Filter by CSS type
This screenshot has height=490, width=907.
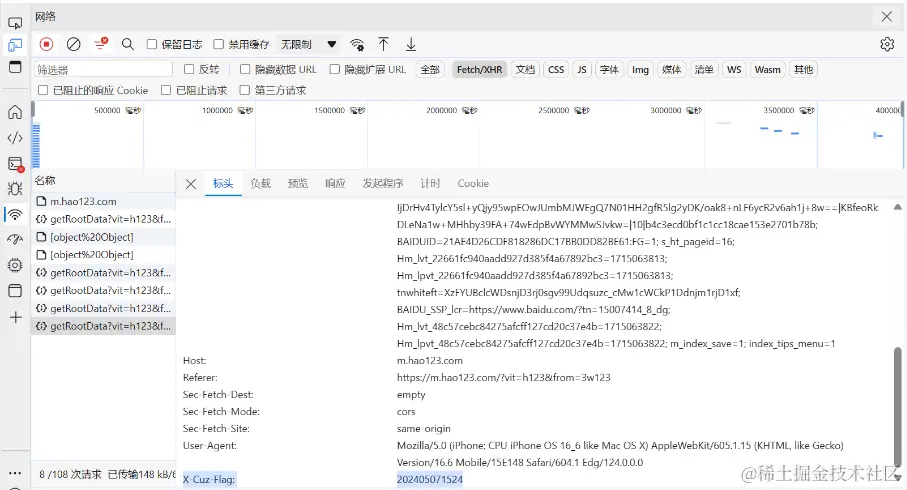point(556,69)
